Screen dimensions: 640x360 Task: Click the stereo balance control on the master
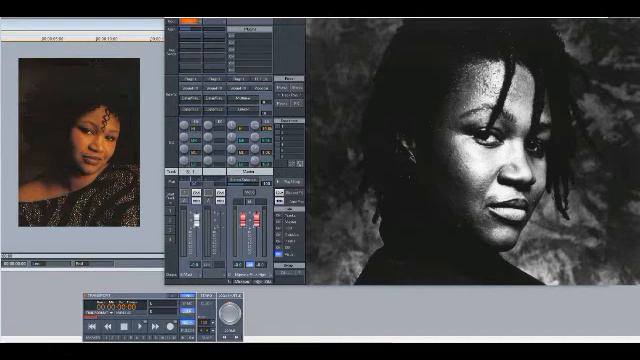point(243,180)
